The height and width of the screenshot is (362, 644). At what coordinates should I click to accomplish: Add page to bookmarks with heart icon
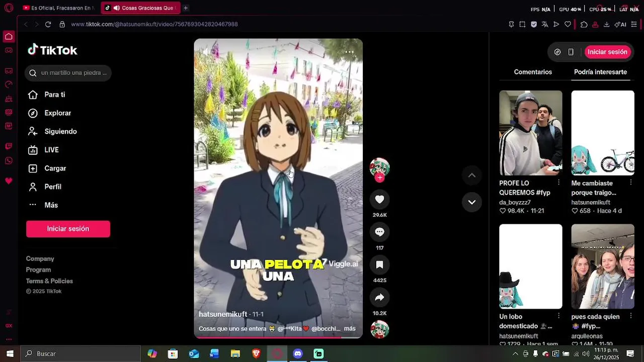568,24
